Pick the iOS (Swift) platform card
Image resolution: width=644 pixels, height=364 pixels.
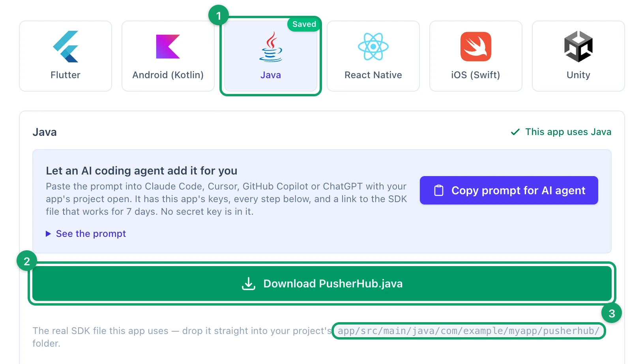tap(476, 56)
